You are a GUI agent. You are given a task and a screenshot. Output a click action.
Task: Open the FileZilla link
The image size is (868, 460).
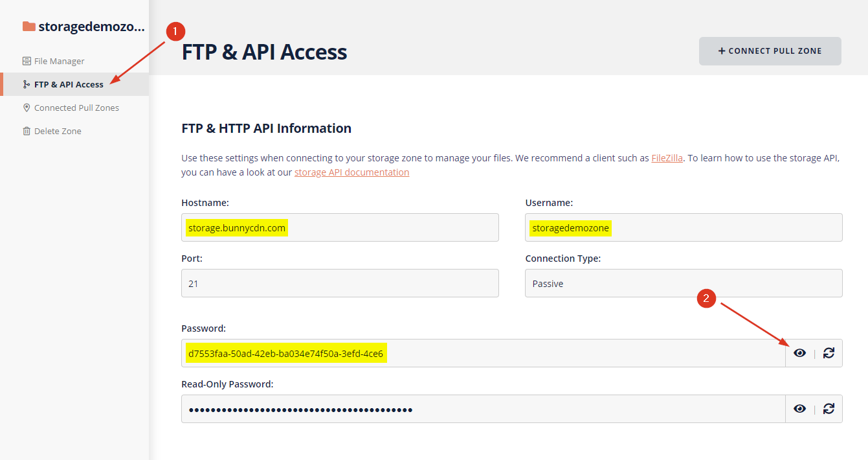(x=667, y=158)
